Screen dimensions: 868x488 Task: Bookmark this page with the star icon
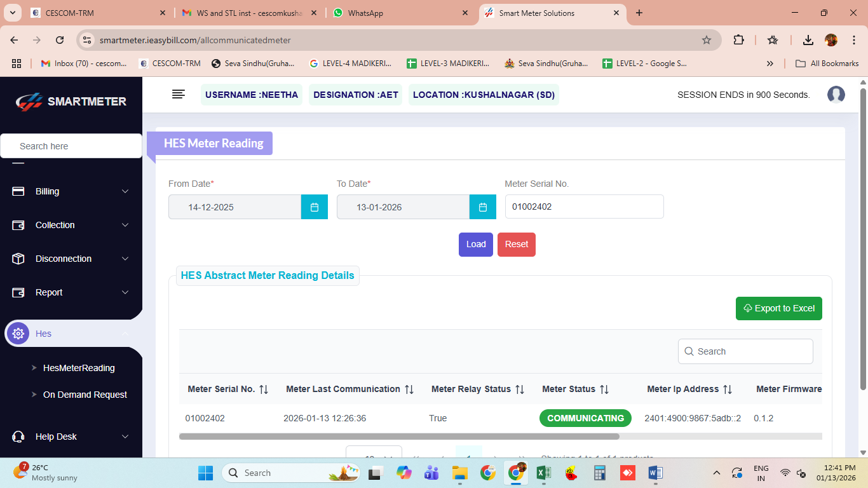(707, 40)
